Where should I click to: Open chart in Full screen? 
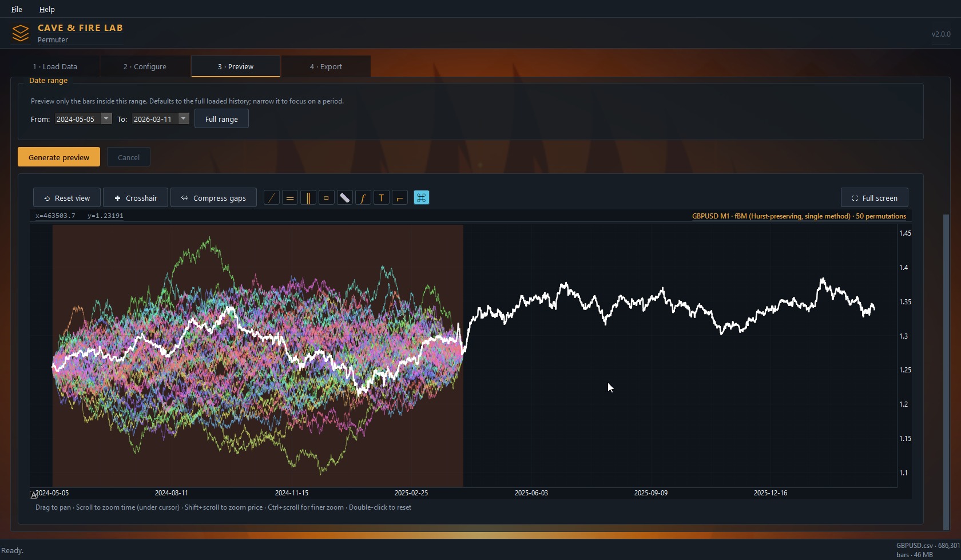click(875, 198)
